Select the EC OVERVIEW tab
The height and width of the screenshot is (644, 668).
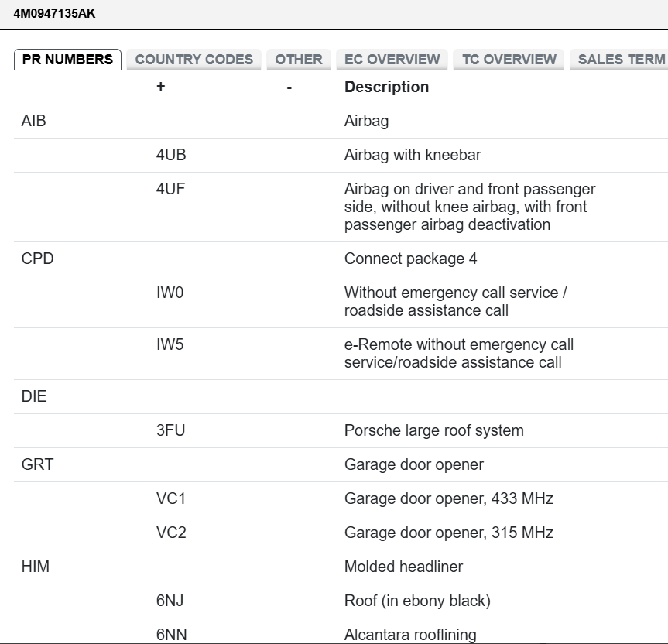tap(392, 60)
